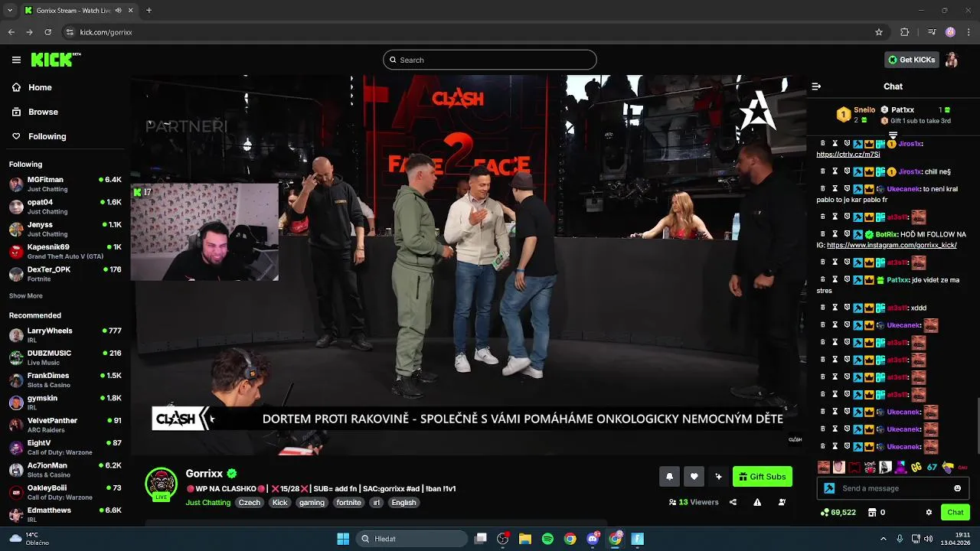
Task: Select the gaming tag
Action: [x=312, y=503]
